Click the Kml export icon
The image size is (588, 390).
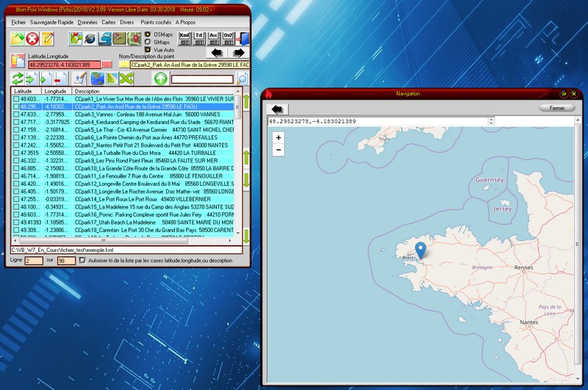pos(185,37)
